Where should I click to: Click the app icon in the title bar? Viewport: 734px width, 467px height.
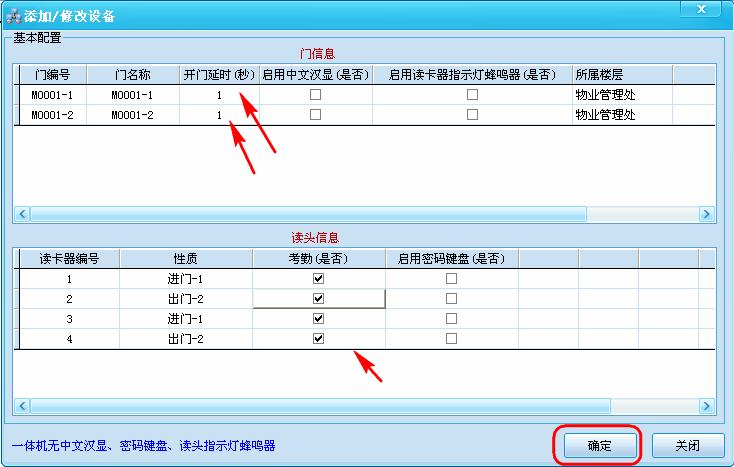(x=11, y=16)
